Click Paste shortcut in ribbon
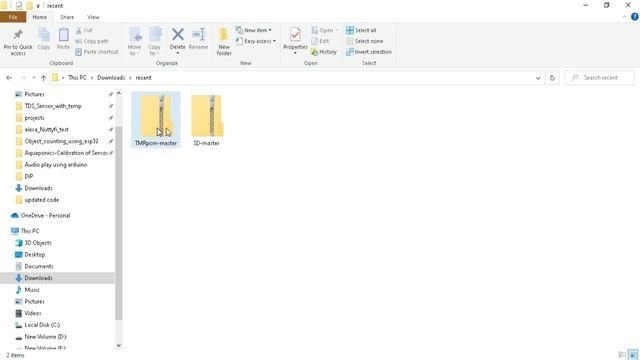The image size is (640, 360). [x=97, y=52]
